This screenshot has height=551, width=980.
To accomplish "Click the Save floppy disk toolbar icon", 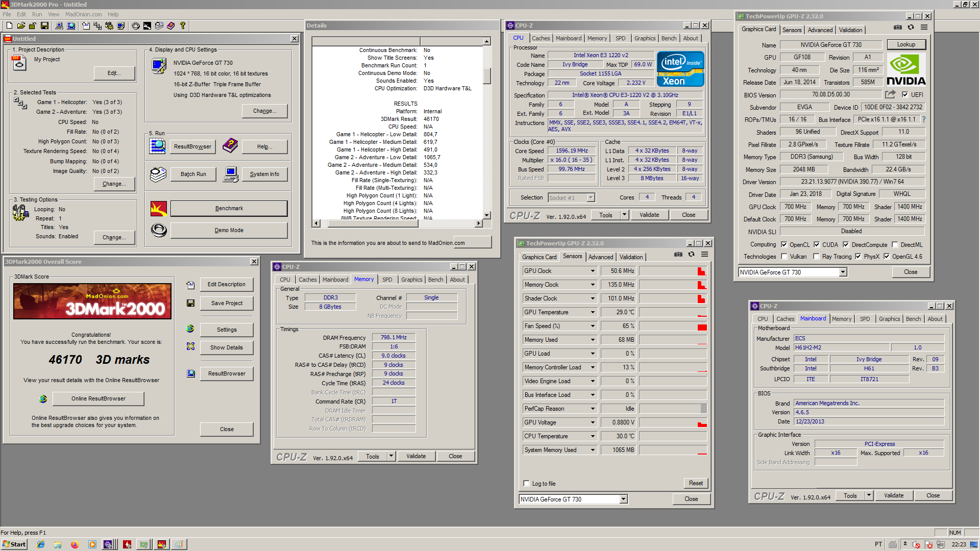I will click(44, 26).
